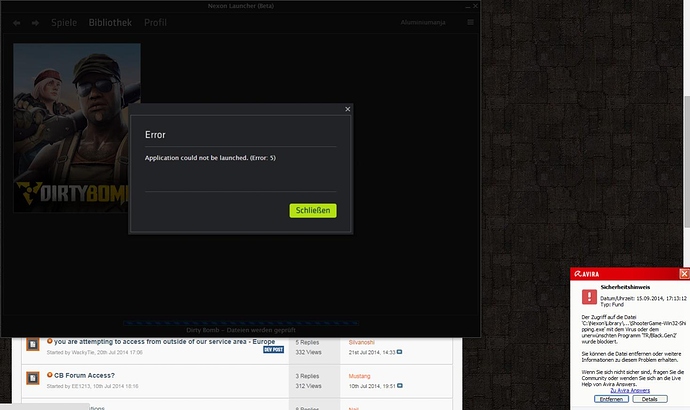This screenshot has height=410, width=690.
Task: Click the go-to-last-post icon beside 14:33
Action: point(399,352)
